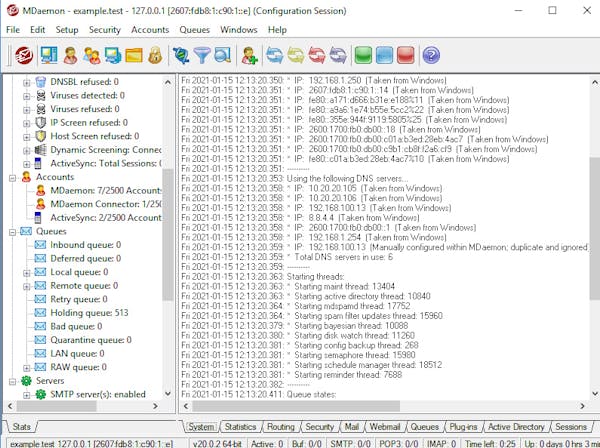Click the purple arrows queue processing icon
The height and width of the screenshot is (448, 600).
(x=338, y=55)
